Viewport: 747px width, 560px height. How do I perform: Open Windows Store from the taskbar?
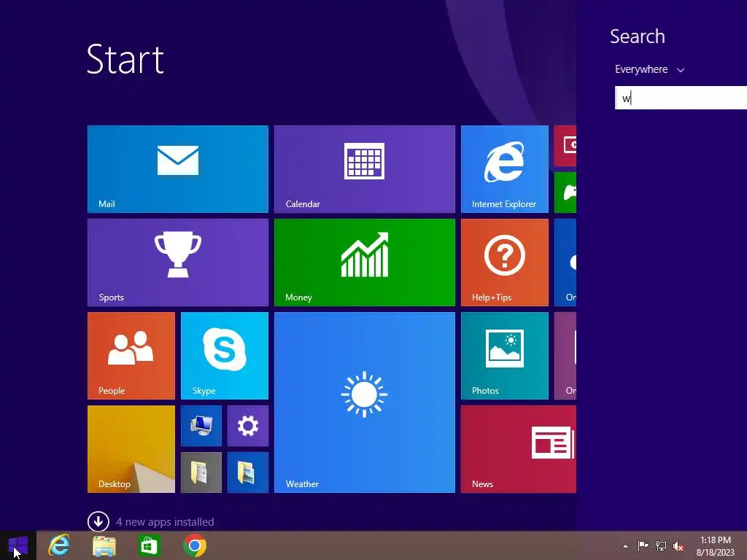tap(149, 545)
